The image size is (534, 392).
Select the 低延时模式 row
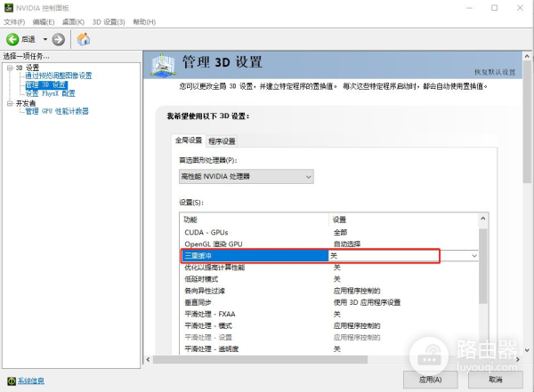coord(328,279)
